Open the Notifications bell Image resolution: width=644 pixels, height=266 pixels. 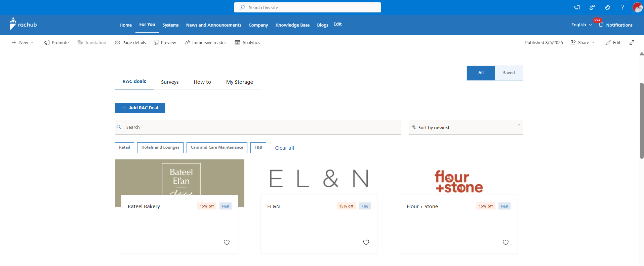tap(615, 25)
